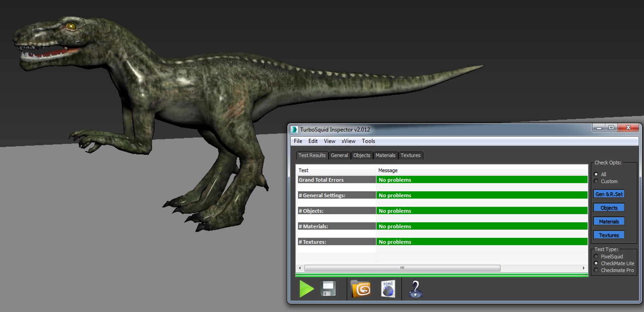Open the html report icon
This screenshot has width=644, height=312.
[388, 289]
